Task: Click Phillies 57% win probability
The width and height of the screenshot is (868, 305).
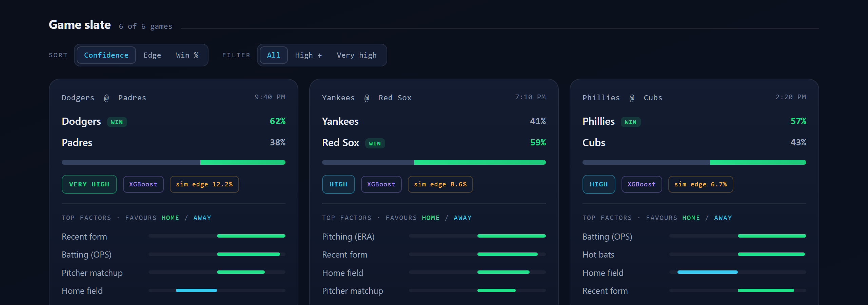Action: click(798, 121)
